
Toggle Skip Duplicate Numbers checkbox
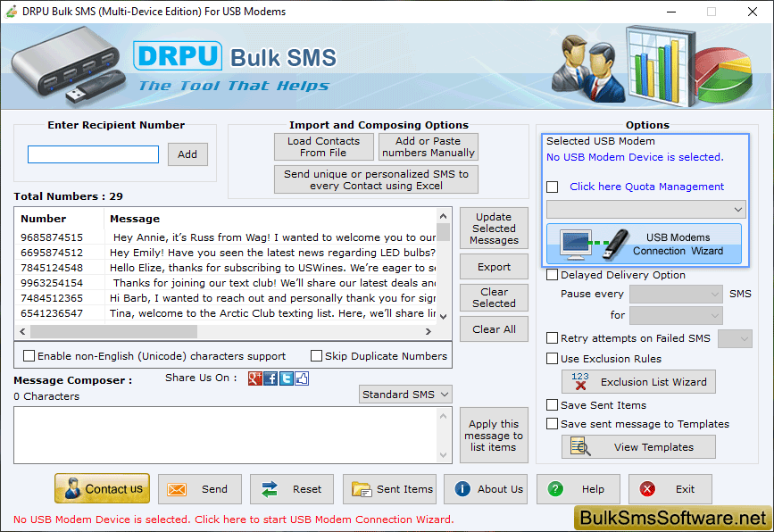tap(316, 356)
